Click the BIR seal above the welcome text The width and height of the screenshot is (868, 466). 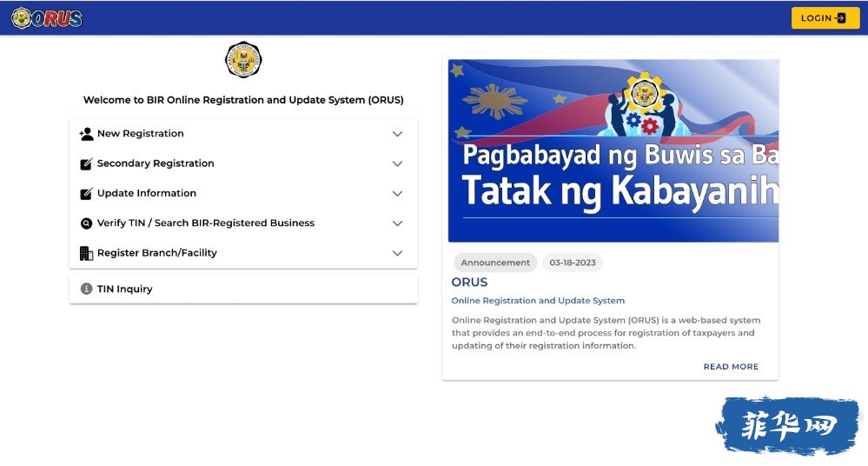(243, 60)
